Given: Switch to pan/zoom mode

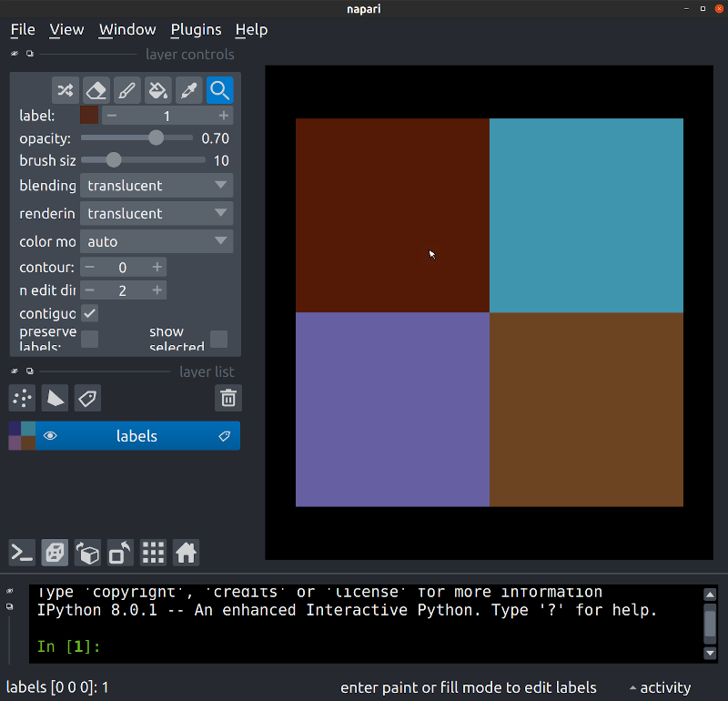Looking at the screenshot, I should click(219, 90).
